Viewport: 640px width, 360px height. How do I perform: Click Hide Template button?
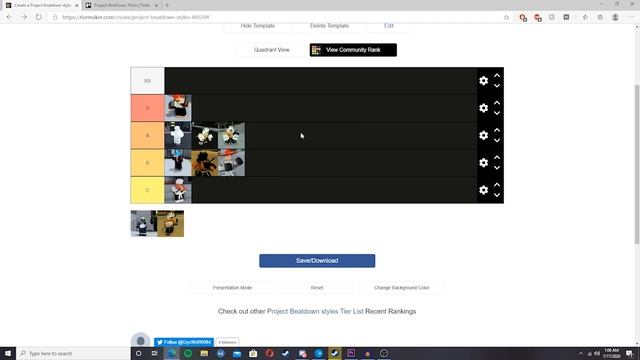click(258, 26)
